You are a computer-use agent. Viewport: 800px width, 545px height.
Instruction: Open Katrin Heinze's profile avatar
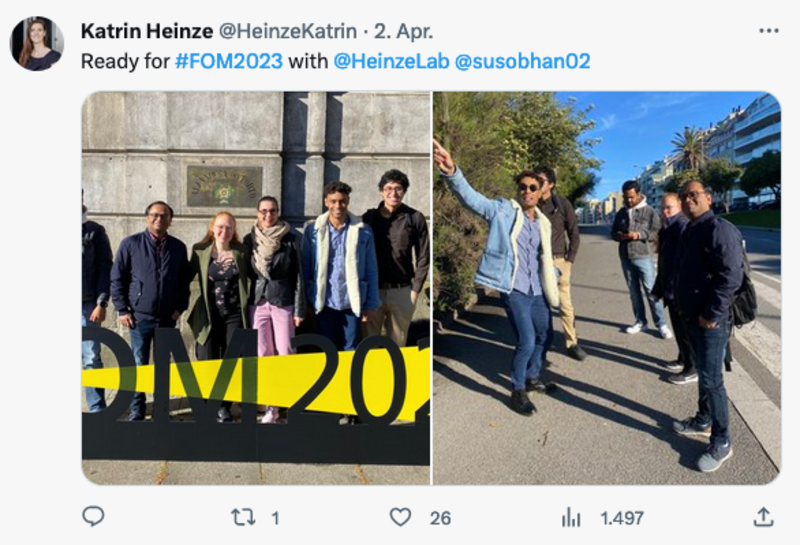tap(37, 43)
